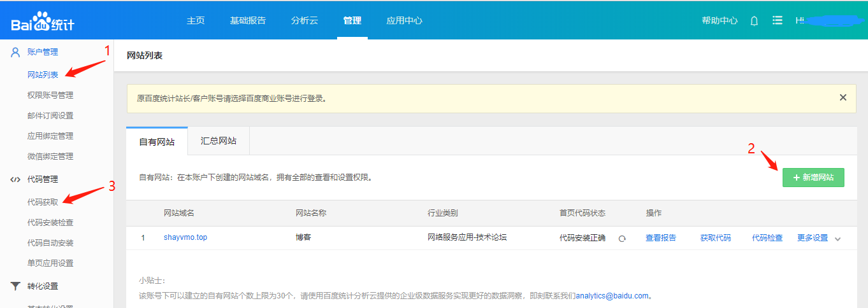Click the analytics@baidu.com email link
868x308 pixels.
coord(612,296)
